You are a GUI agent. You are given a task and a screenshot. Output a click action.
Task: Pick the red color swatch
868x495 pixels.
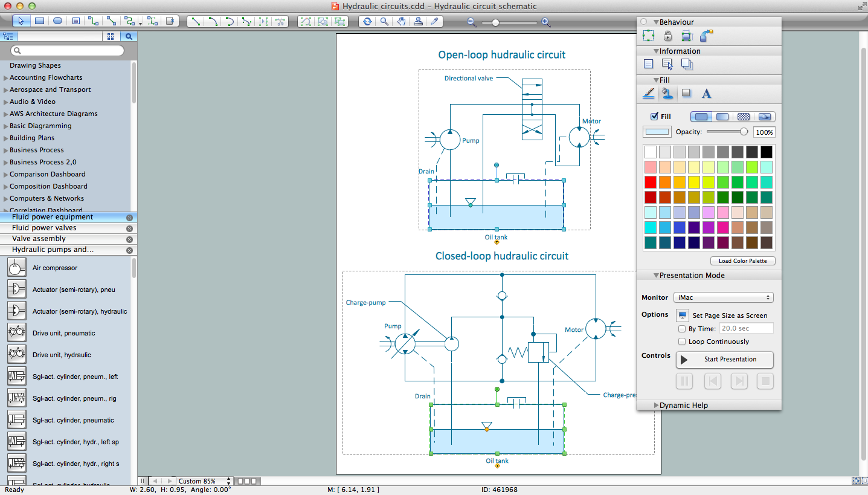click(x=651, y=182)
